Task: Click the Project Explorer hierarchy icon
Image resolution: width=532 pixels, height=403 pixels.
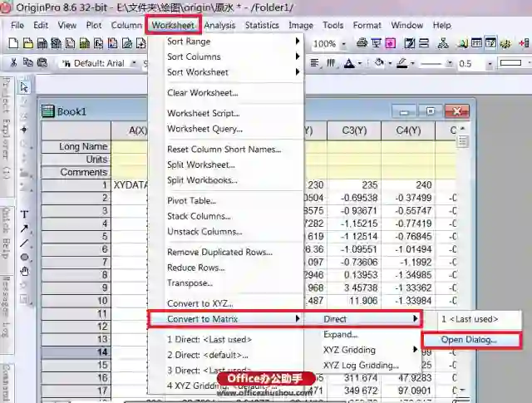Action: pos(443,43)
